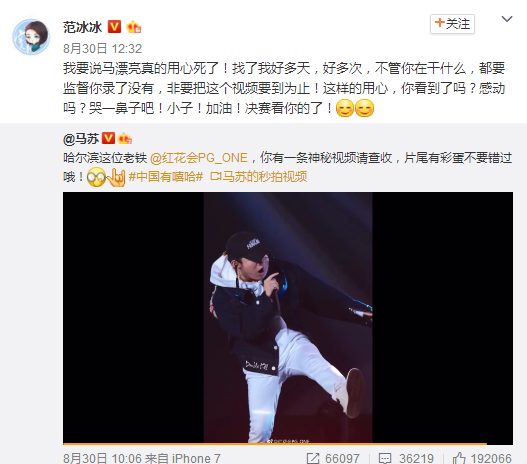Open the @马苏 username link
The height and width of the screenshot is (464, 527).
click(x=81, y=139)
